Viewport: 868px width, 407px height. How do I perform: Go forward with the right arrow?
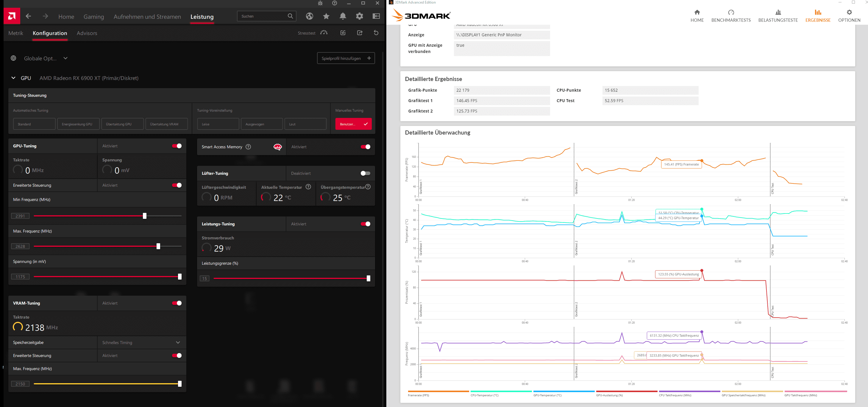click(x=45, y=16)
